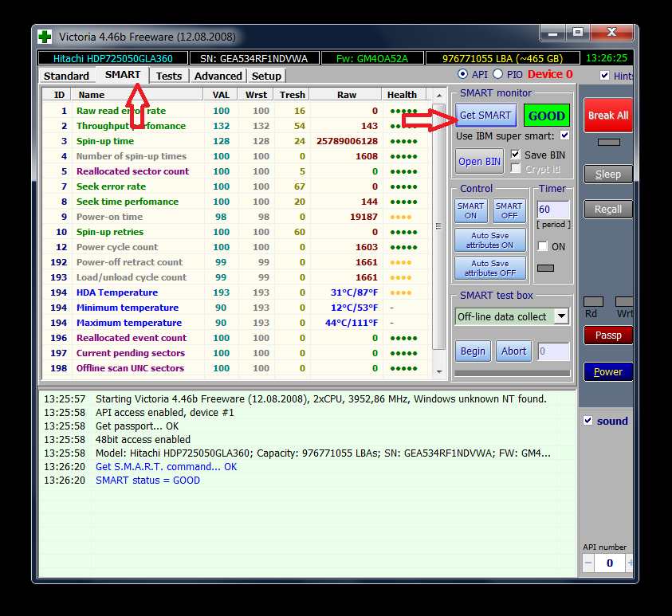Toggle Use IBM super smart checkbox
Image resolution: width=672 pixels, height=616 pixels.
[565, 135]
